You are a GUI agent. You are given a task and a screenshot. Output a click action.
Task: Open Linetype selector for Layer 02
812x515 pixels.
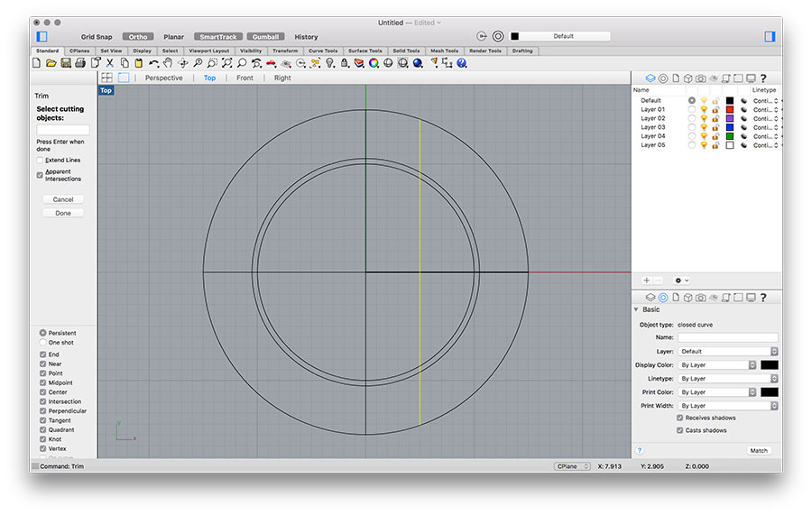point(766,118)
